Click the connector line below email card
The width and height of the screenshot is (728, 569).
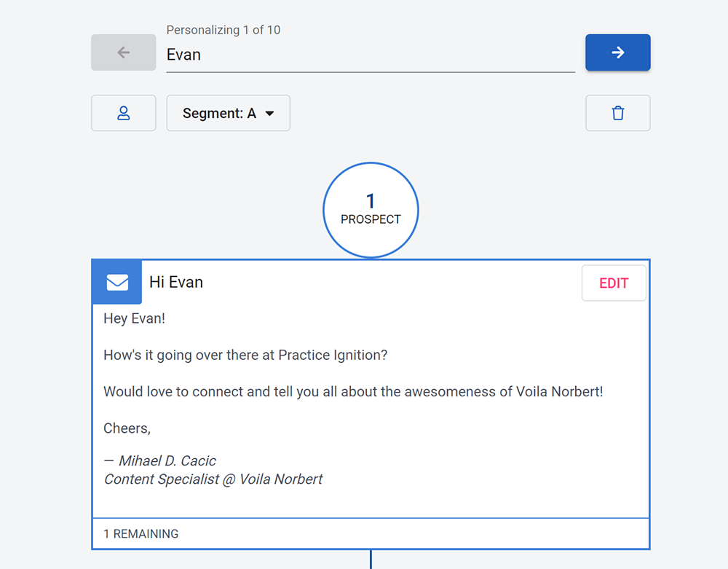371,560
